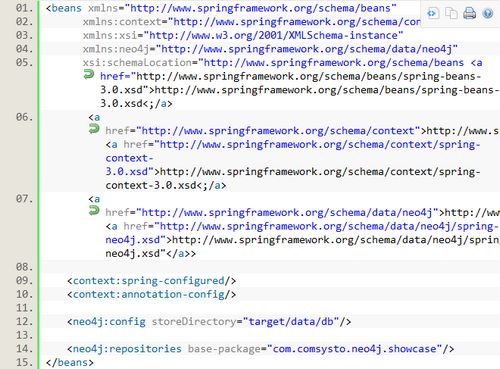Click the beans namespace URL on line 01
500x369 pixels.
(260, 8)
